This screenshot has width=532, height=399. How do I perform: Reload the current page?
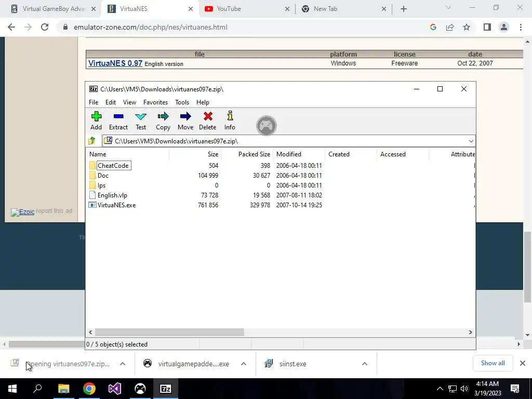[45, 27]
